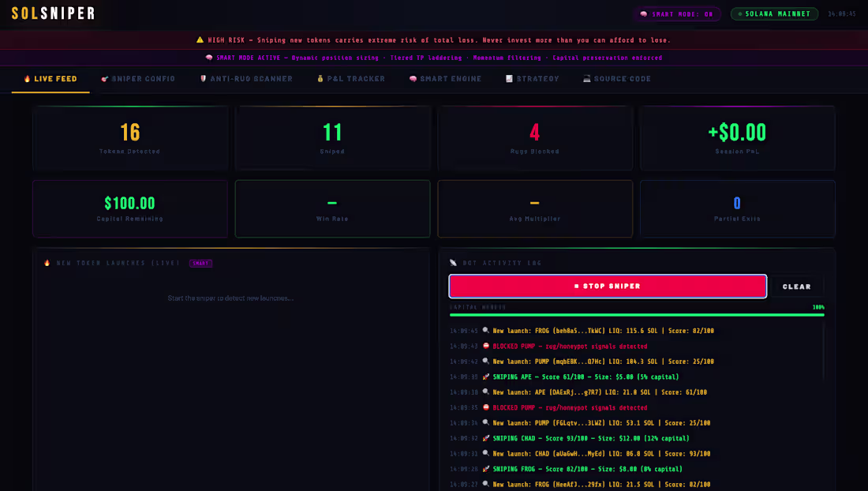
Task: Click the 100% capital health label
Action: click(818, 307)
